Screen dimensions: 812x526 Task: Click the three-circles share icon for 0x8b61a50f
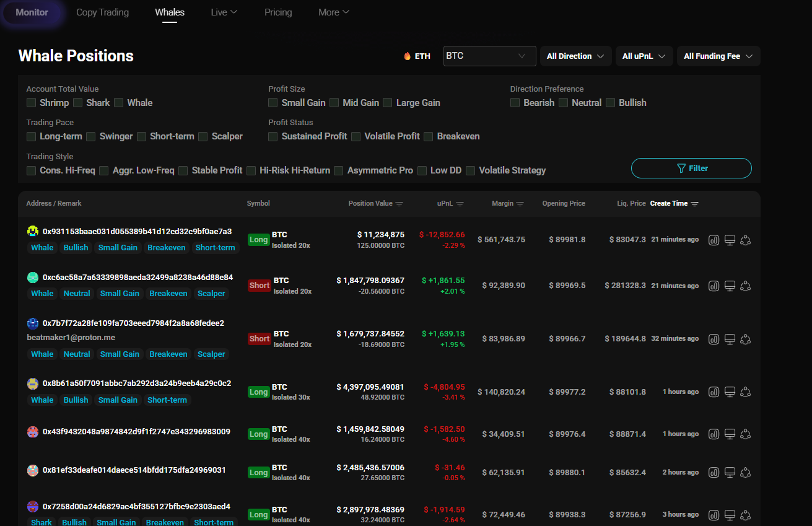746,392
